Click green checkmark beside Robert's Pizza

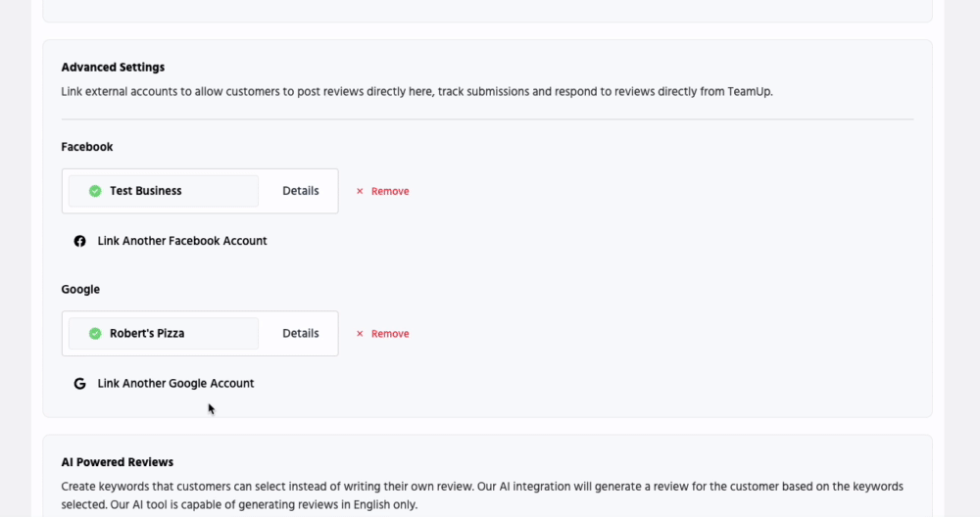point(95,334)
